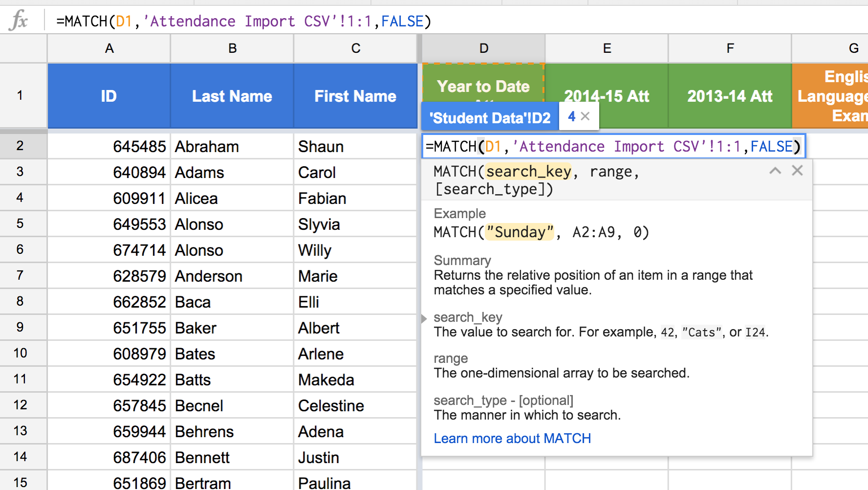Select the Adams last name cell
The width and height of the screenshot is (868, 490).
(x=232, y=172)
